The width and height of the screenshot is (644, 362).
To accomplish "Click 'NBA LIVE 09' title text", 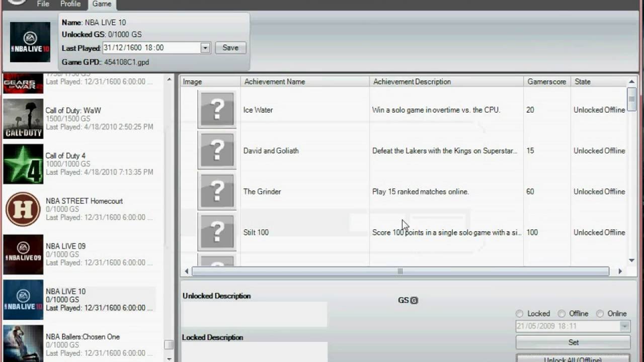I will pyautogui.click(x=65, y=246).
